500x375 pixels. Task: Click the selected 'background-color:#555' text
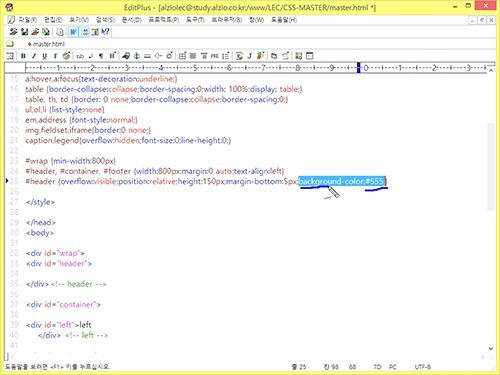point(342,181)
